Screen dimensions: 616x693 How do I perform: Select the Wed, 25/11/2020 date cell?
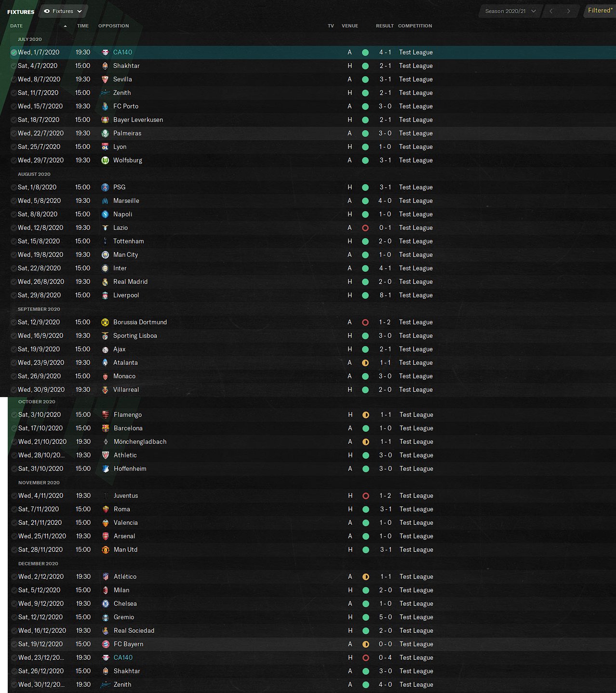pos(42,536)
